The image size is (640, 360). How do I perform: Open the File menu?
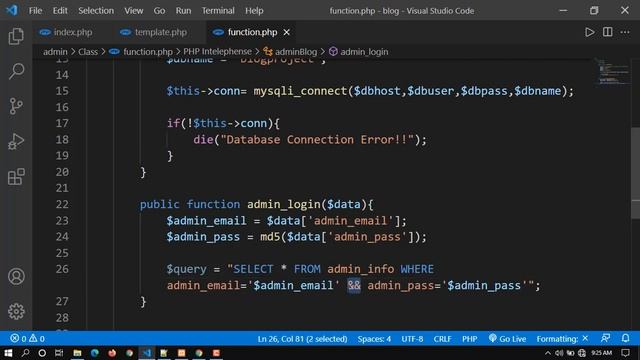(35, 11)
